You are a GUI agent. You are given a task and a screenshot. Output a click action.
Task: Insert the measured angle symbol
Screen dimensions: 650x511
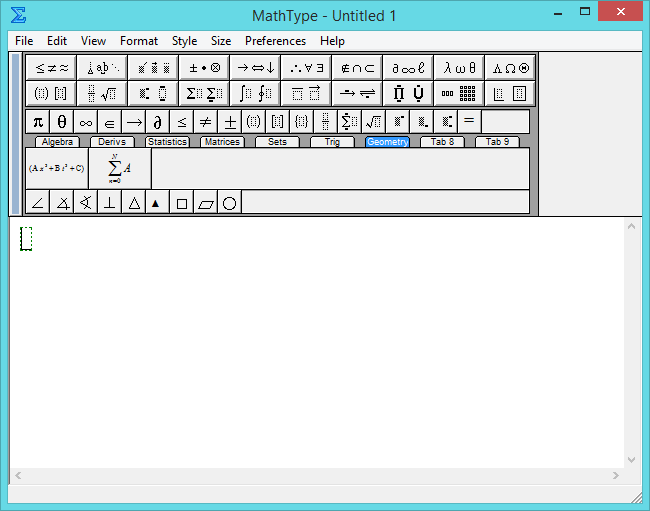[62, 203]
